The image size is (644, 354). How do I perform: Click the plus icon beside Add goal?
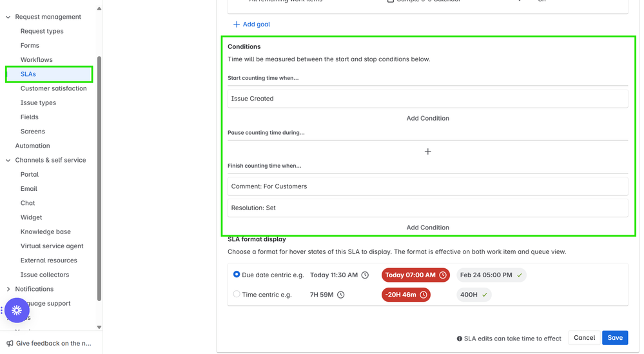(237, 25)
